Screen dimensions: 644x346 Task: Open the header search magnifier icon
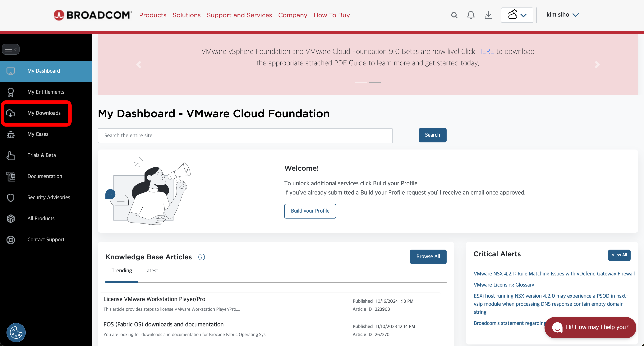[454, 15]
